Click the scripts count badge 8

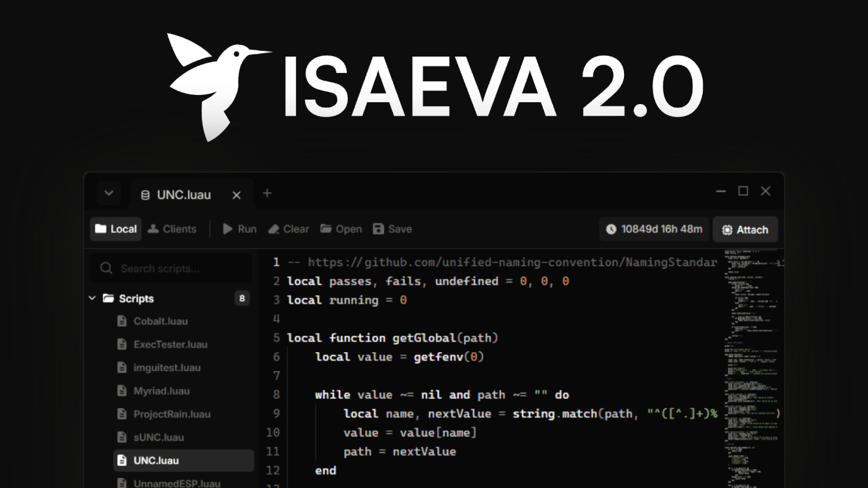point(242,299)
